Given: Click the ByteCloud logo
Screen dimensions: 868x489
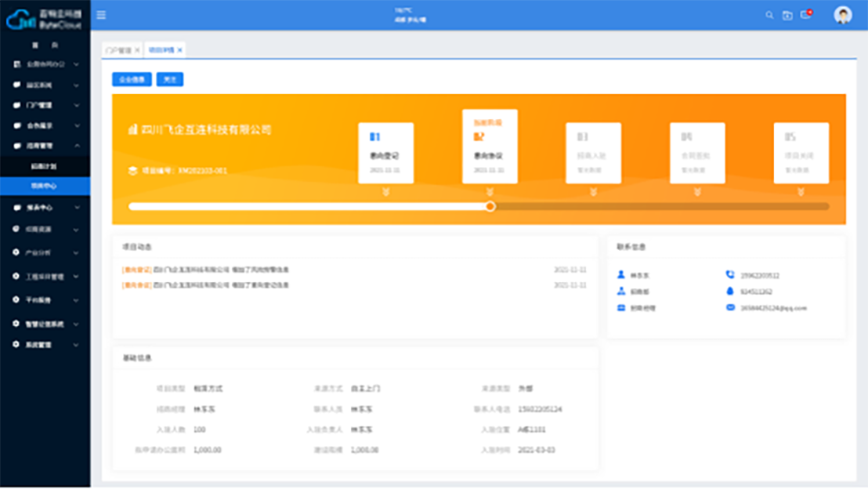Looking at the screenshot, I should pyautogui.click(x=44, y=19).
